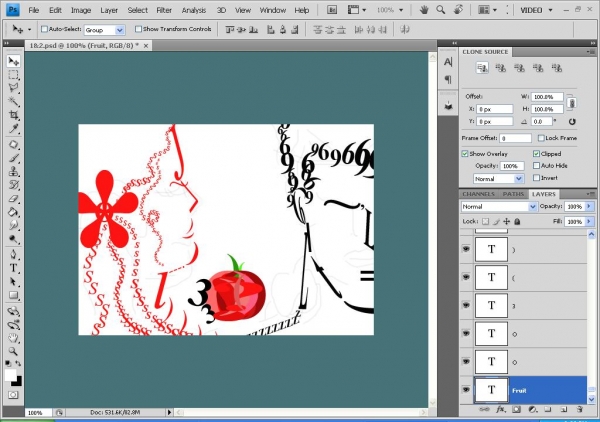Open the Filter menu
Viewport: 600px width, 422px height.
164,10
